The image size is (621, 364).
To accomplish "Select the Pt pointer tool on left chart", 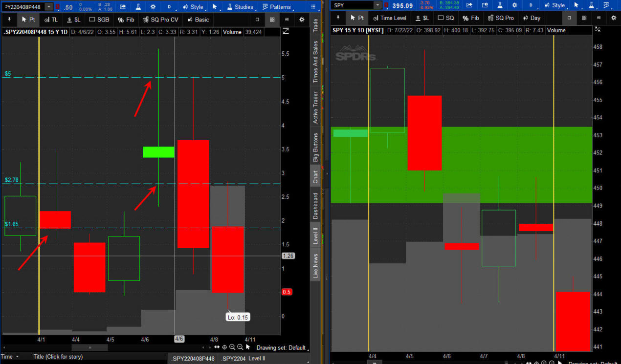I will pyautogui.click(x=28, y=20).
